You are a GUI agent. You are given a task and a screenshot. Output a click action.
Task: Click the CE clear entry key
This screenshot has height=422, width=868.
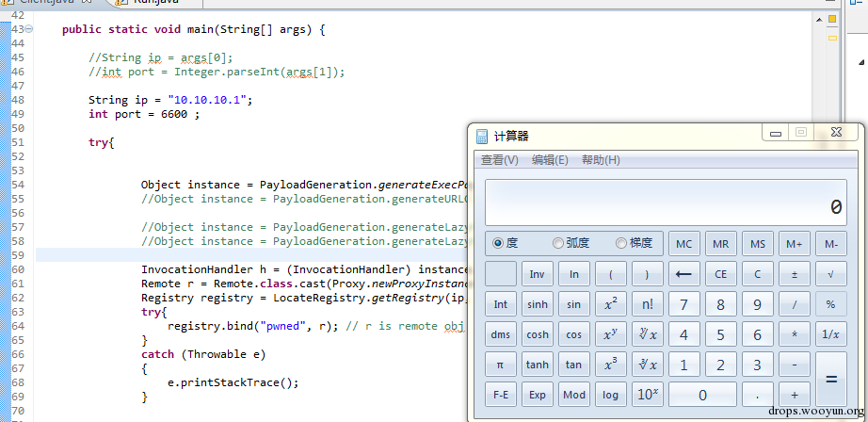coord(721,273)
